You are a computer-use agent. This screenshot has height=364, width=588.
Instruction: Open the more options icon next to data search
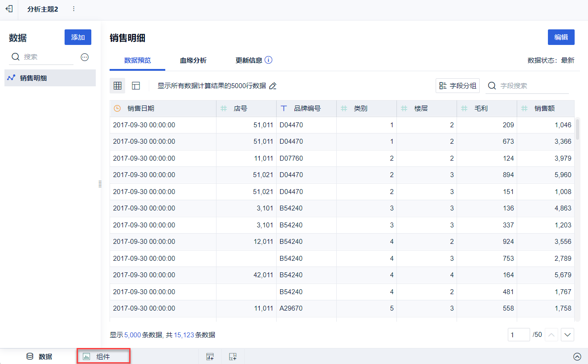click(85, 57)
